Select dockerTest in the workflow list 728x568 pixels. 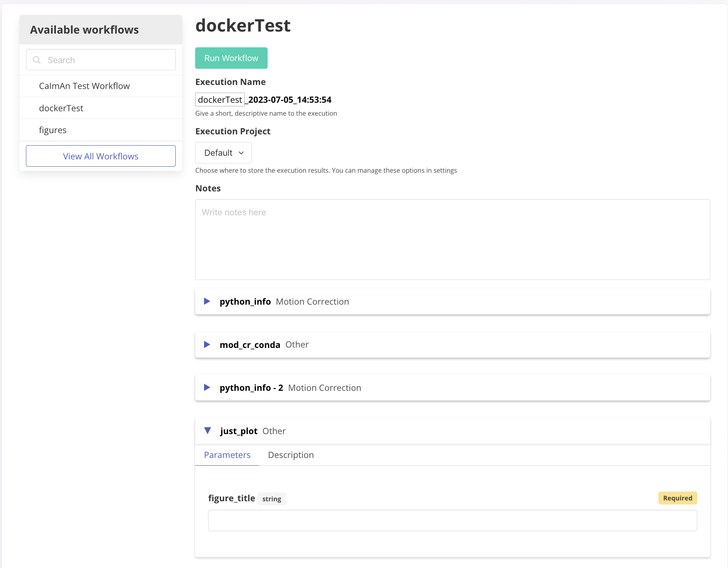[x=101, y=108]
